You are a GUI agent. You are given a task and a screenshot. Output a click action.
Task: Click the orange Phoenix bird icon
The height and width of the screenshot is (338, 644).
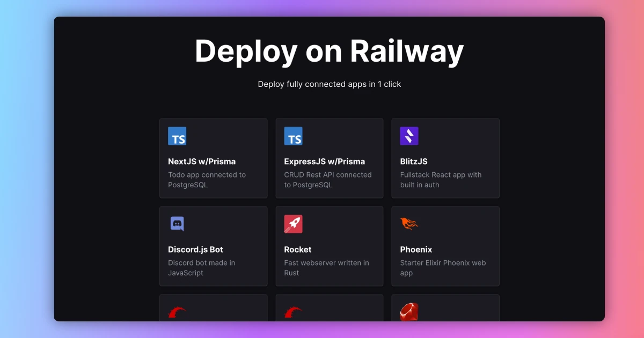click(x=409, y=224)
